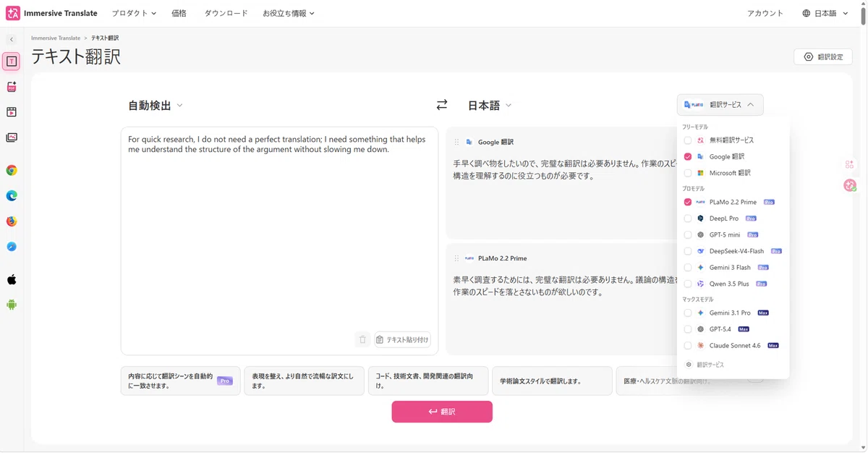The width and height of the screenshot is (868, 453).
Task: Uncheck the Google 翻訳 checkbox
Action: 688,156
